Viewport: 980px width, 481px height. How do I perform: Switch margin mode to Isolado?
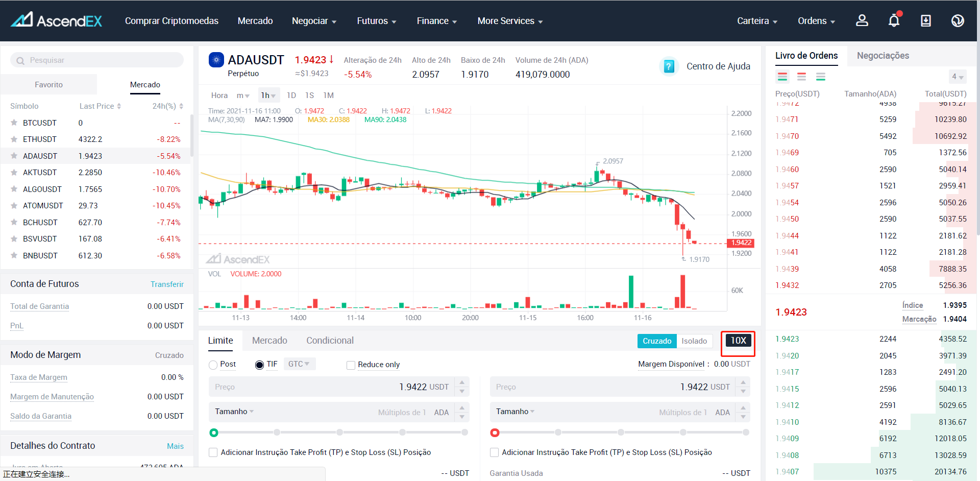694,341
